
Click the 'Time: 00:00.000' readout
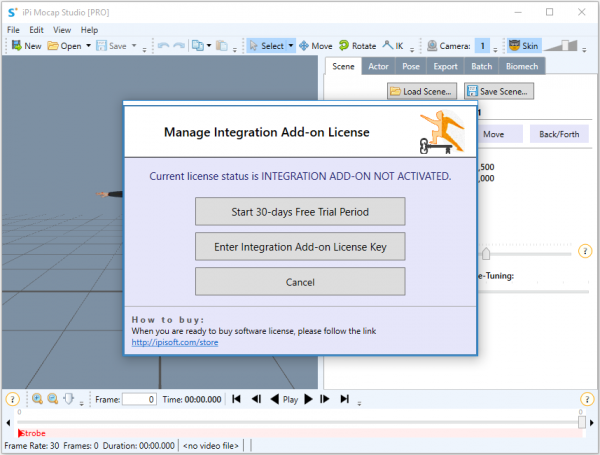tap(192, 400)
